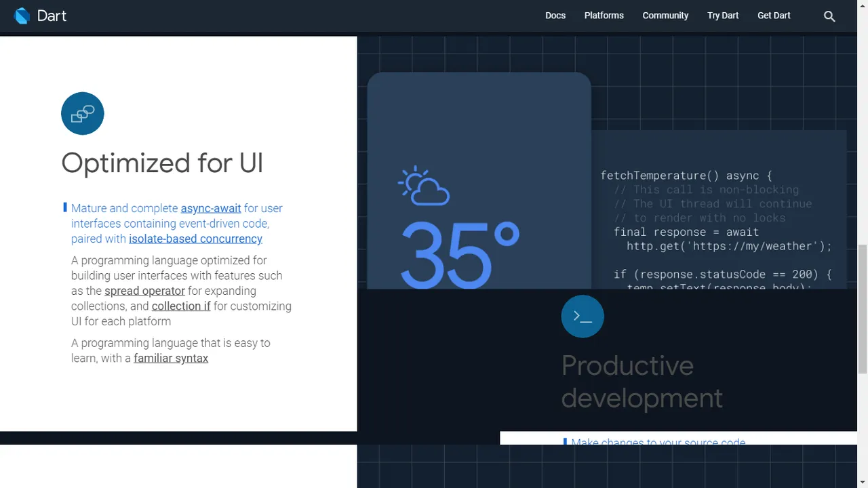Click the 35° temperature display
The height and width of the screenshot is (488, 868).
460,254
